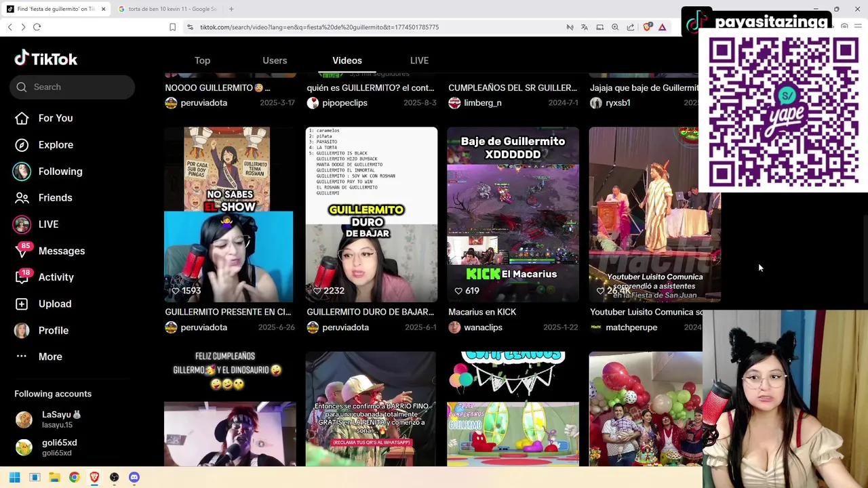Open 'Feliz Cumpleaños Guillermo y el dinosaurio' thumbnail
This screenshot has height=488, width=868.
point(230,409)
